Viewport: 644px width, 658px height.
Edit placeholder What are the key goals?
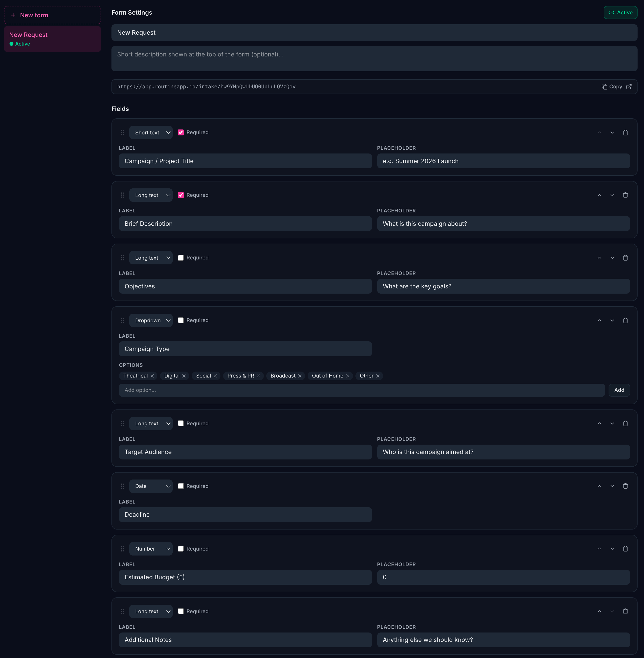503,286
